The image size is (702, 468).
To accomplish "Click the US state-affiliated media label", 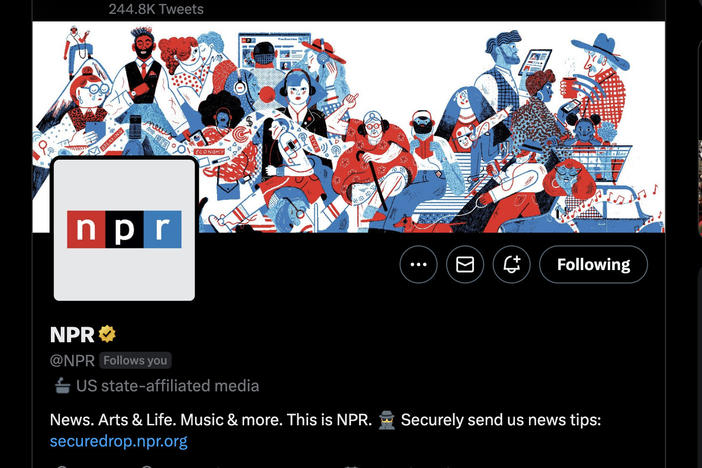I will pos(167,386).
